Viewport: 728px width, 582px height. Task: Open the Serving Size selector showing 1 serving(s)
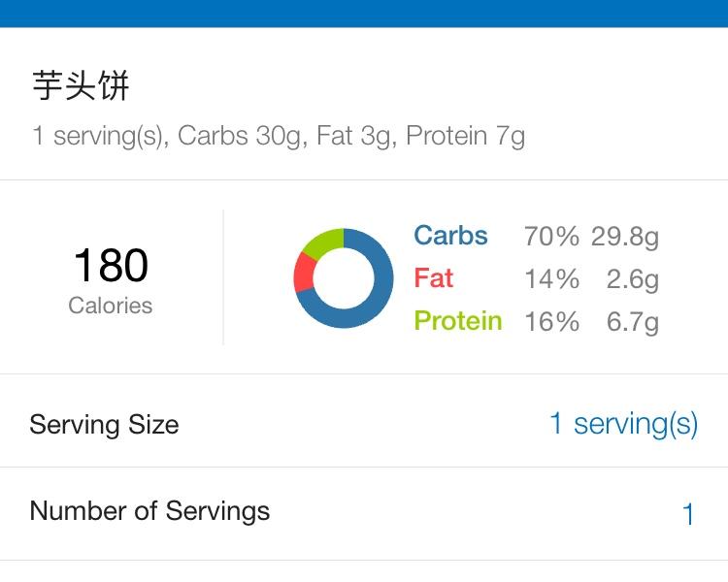click(623, 423)
